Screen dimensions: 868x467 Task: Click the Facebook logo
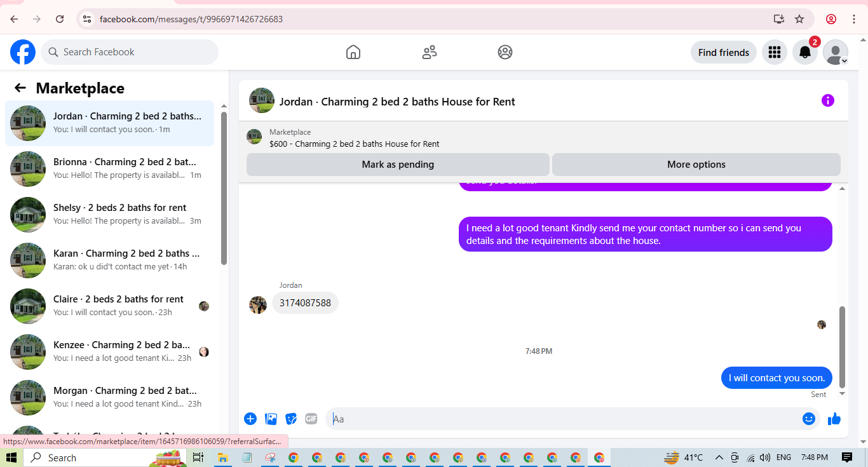[x=23, y=52]
